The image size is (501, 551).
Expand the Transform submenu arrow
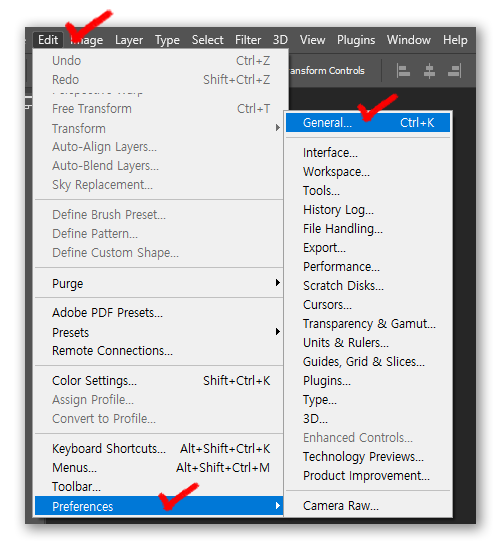[x=278, y=128]
